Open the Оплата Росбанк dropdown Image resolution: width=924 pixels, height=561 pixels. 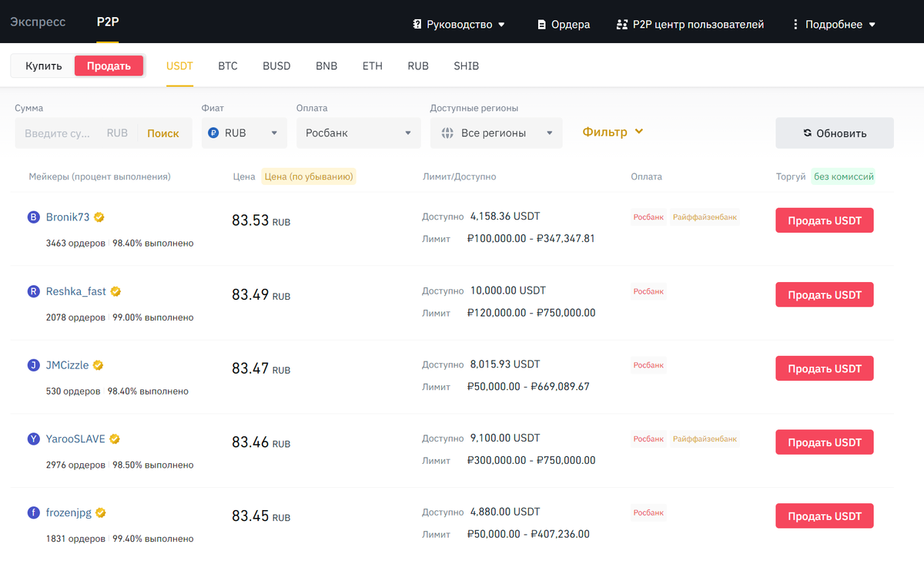pyautogui.click(x=358, y=133)
